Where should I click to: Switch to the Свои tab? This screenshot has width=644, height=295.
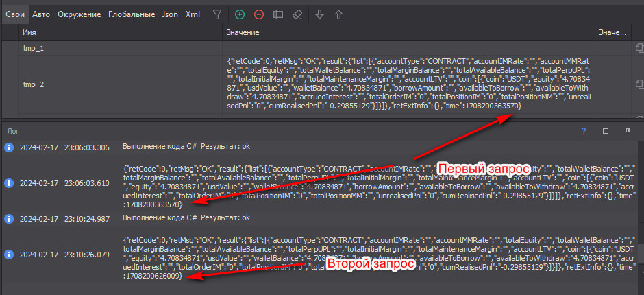click(x=15, y=14)
